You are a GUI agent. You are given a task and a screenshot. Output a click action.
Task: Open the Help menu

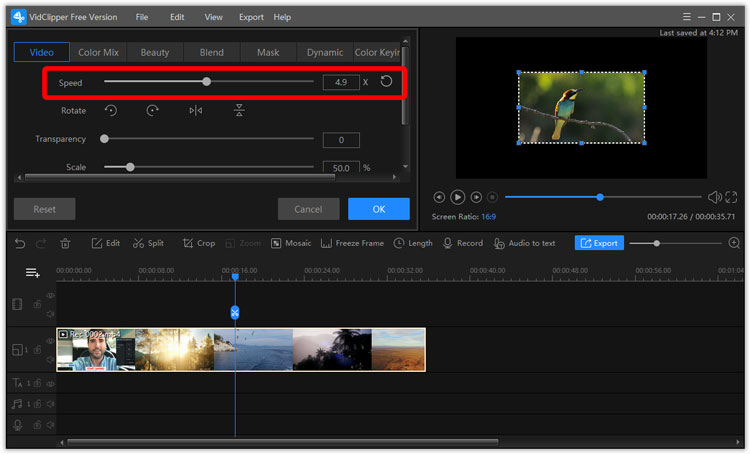click(282, 17)
